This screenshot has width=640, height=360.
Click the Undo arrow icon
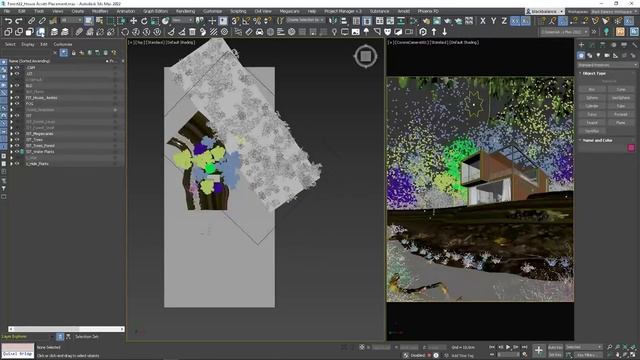(x=8, y=20)
